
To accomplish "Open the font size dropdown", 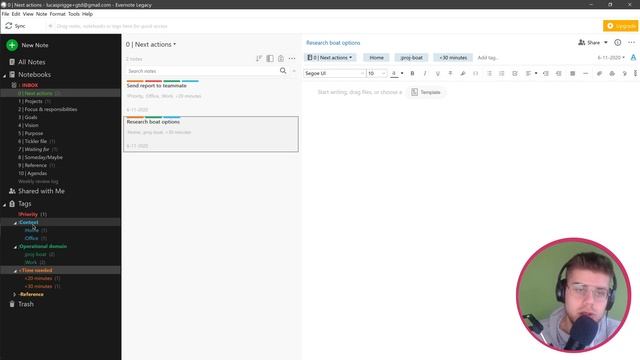I will tap(376, 73).
